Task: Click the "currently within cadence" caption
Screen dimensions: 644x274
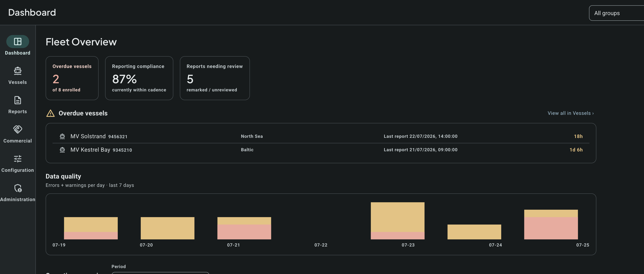Action: 139,90
